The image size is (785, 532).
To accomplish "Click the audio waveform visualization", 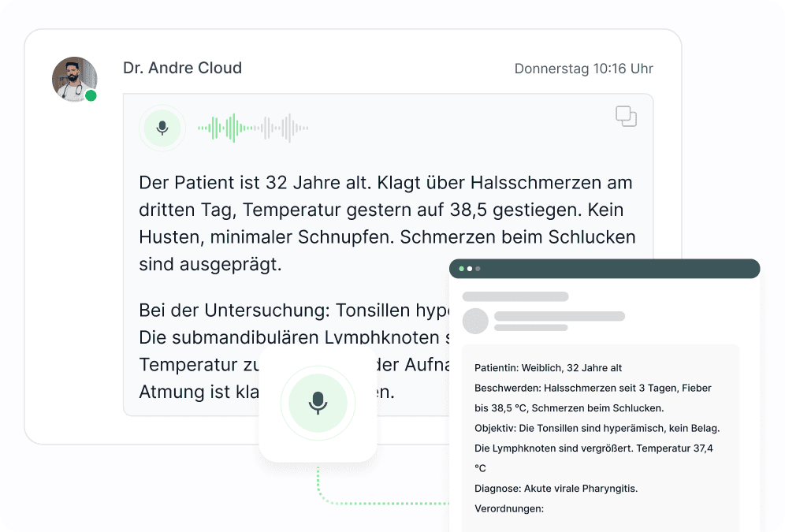I will point(252,127).
